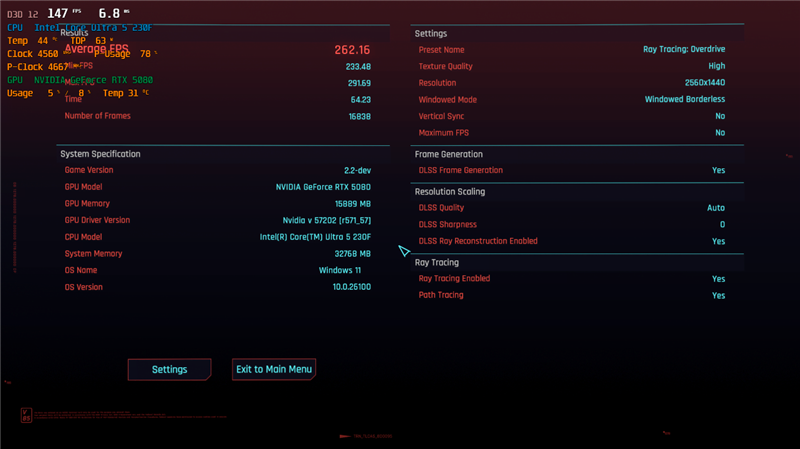This screenshot has height=449, width=800.
Task: Click the 147 FPS overlay counter
Action: pos(58,13)
